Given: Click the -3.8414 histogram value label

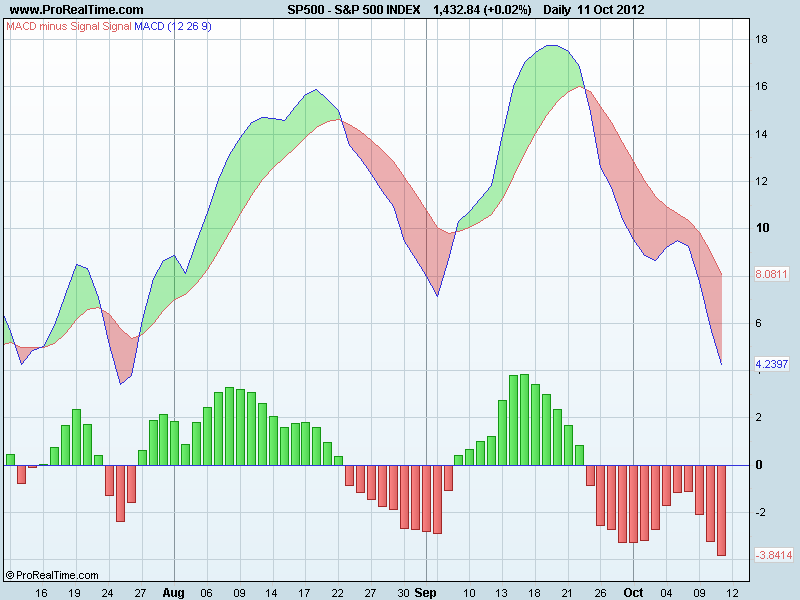Looking at the screenshot, I should pyautogui.click(x=774, y=555).
